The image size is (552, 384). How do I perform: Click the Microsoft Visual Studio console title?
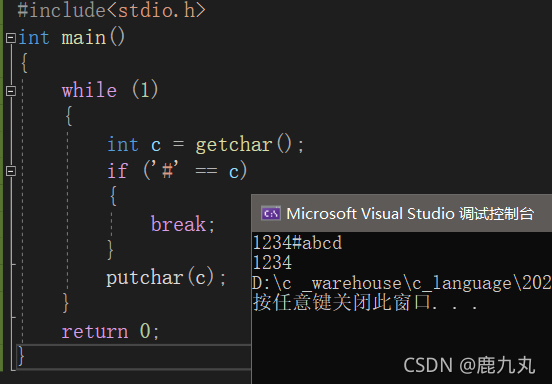[410, 214]
